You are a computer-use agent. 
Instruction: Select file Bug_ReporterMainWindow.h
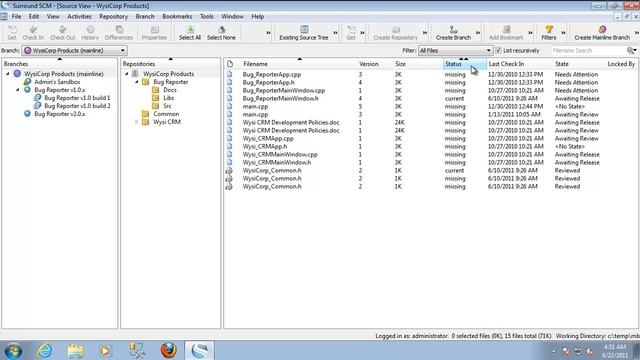[280, 98]
